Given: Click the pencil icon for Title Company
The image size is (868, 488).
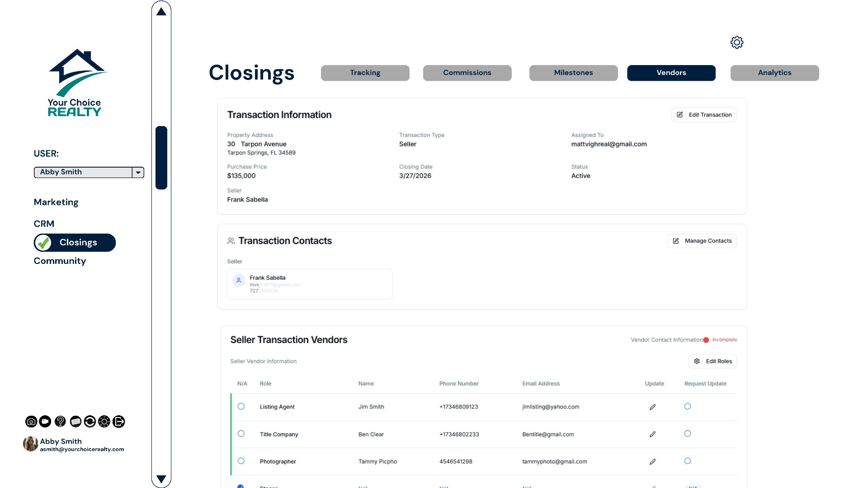Looking at the screenshot, I should click(x=652, y=434).
